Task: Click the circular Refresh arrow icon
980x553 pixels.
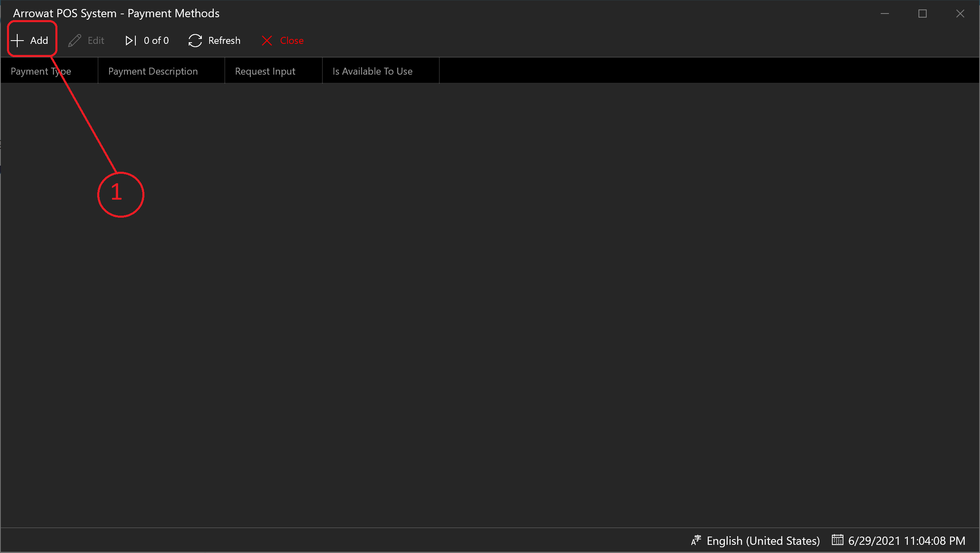Action: click(195, 40)
